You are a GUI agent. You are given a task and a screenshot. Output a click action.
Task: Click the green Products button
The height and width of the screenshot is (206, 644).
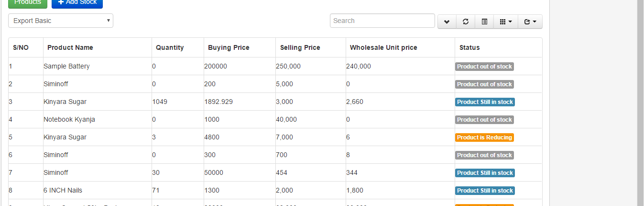click(x=28, y=3)
